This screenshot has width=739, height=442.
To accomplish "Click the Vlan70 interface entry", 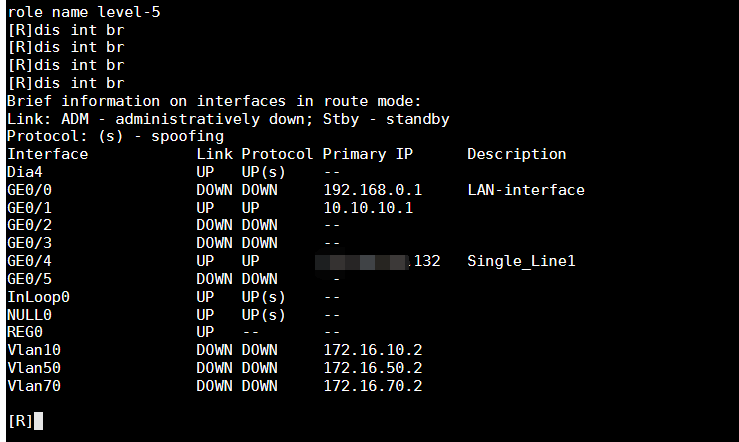I will click(x=33, y=386).
